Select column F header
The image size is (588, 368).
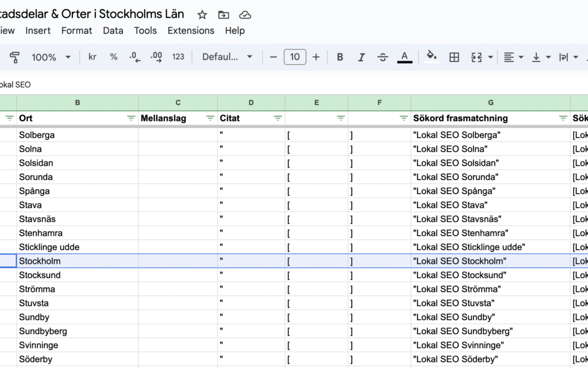[379, 102]
